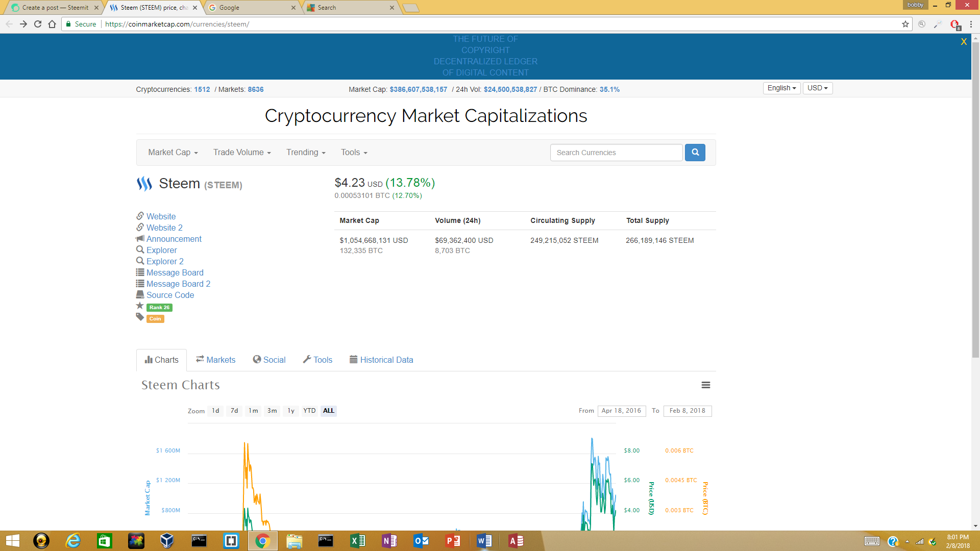Click the browser reload icon
This screenshot has width=980, height=551.
(x=38, y=24)
